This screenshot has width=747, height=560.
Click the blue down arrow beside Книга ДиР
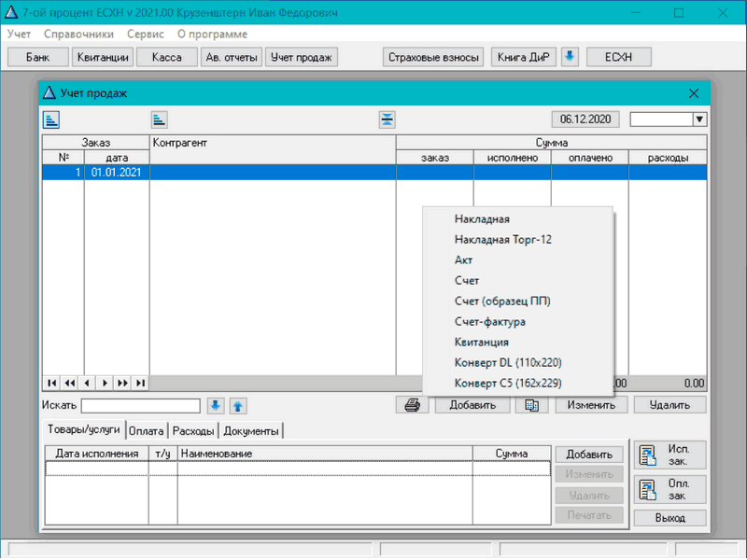[570, 57]
